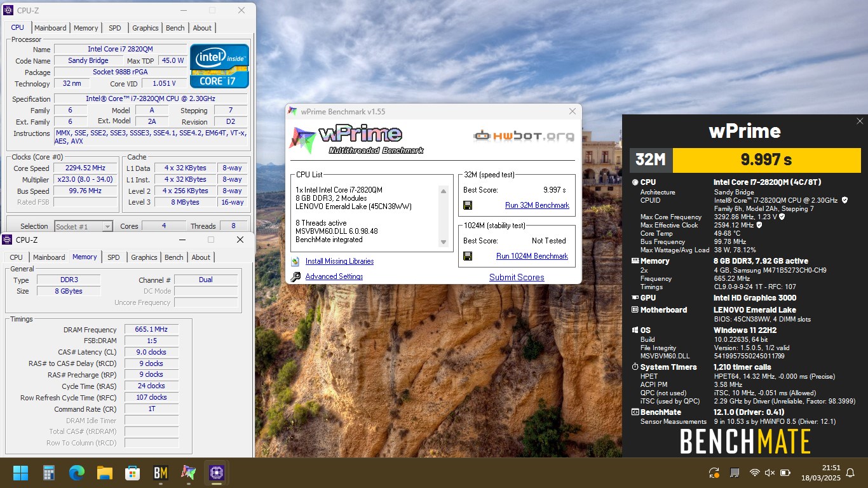
Task: Click the save icon beside Run 32M Benchmark
Action: (468, 205)
